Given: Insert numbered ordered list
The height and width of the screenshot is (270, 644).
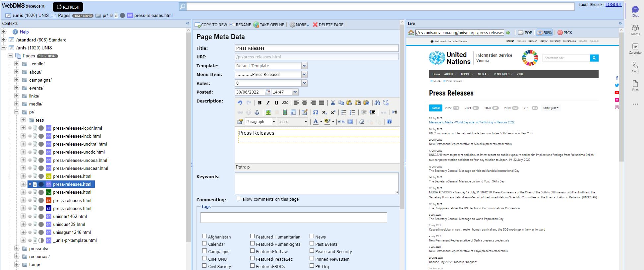Looking at the screenshot, I should pos(352,112).
